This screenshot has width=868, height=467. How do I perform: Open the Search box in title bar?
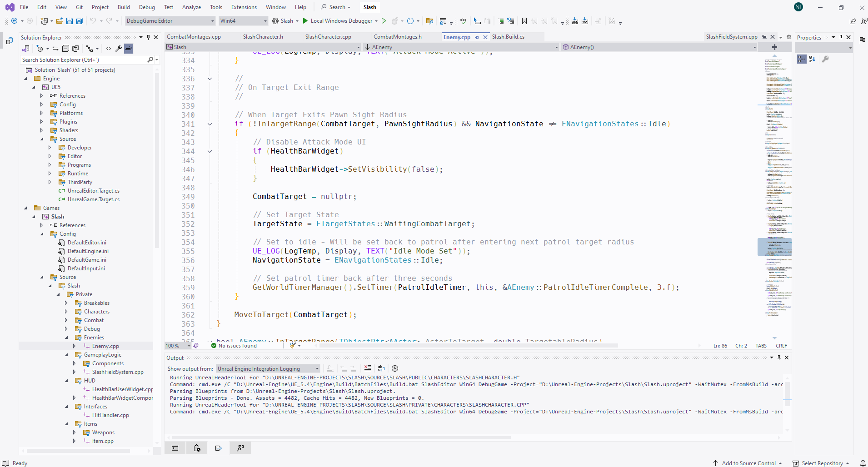tap(336, 7)
